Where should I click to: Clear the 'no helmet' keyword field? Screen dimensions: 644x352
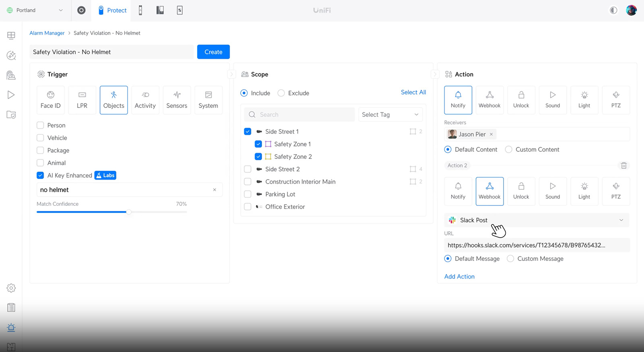(215, 190)
